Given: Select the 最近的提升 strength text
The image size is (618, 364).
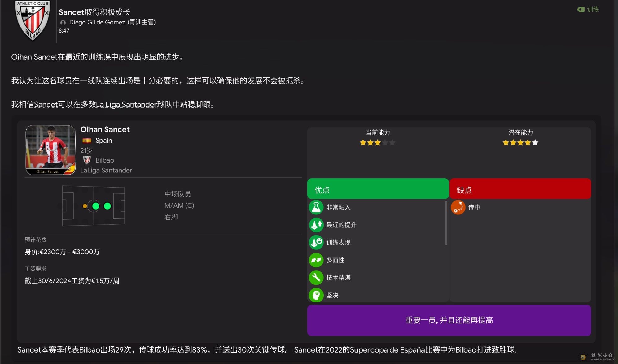Looking at the screenshot, I should tap(341, 225).
